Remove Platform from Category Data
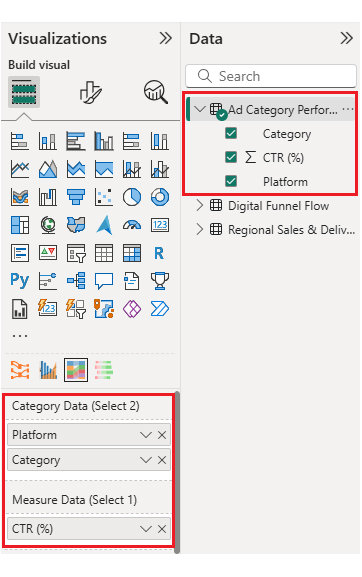 162,435
